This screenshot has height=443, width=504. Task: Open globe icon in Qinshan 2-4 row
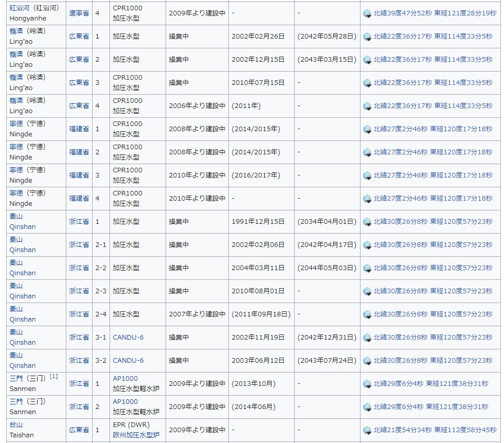coord(367,314)
